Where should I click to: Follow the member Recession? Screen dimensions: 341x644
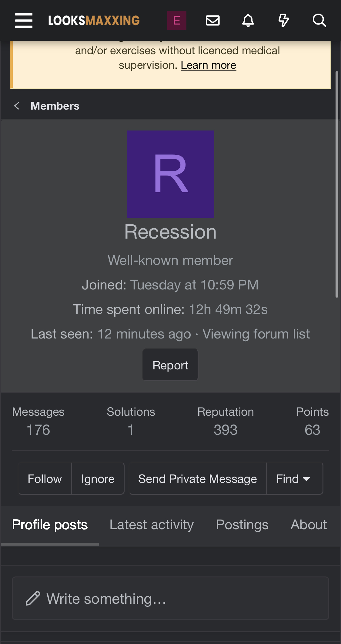pyautogui.click(x=45, y=479)
